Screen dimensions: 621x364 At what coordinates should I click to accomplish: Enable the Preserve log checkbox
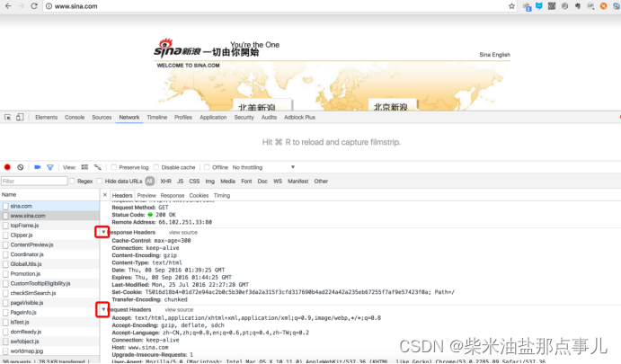tap(113, 167)
